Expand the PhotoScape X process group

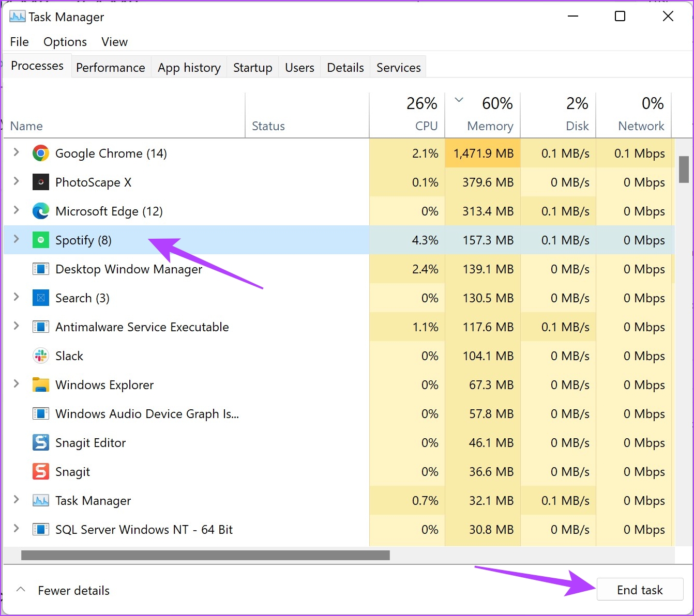pos(16,181)
